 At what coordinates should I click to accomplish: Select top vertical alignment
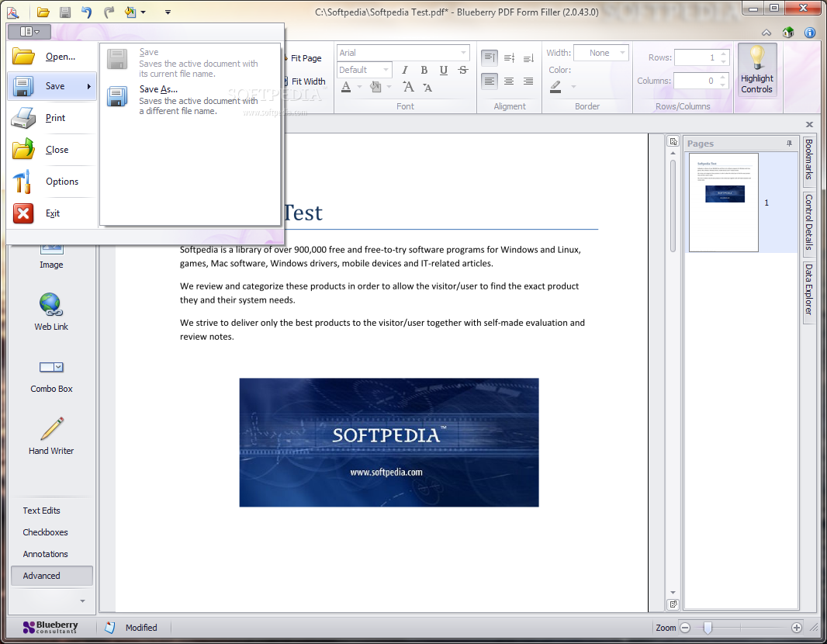coord(490,57)
